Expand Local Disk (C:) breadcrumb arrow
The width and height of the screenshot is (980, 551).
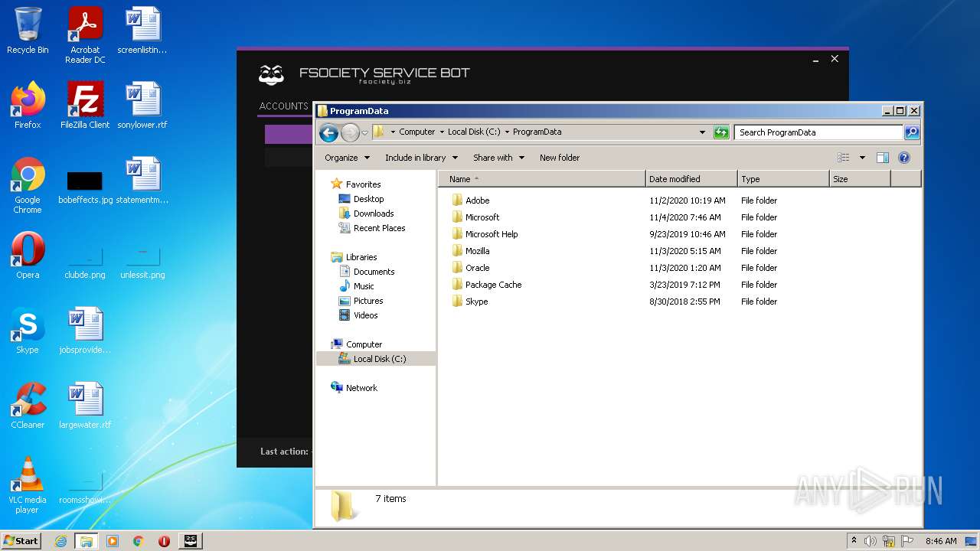pos(506,132)
